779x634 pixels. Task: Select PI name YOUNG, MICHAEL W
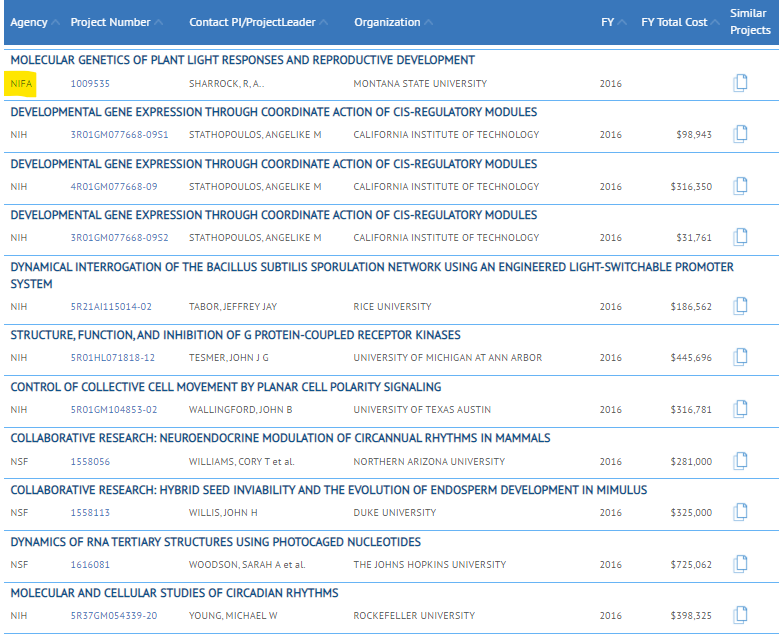pyautogui.click(x=233, y=616)
